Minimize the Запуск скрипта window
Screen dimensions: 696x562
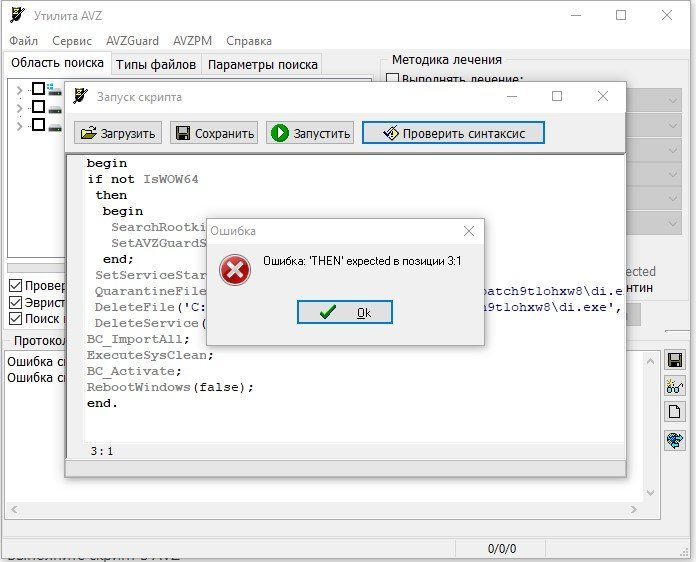click(x=512, y=96)
